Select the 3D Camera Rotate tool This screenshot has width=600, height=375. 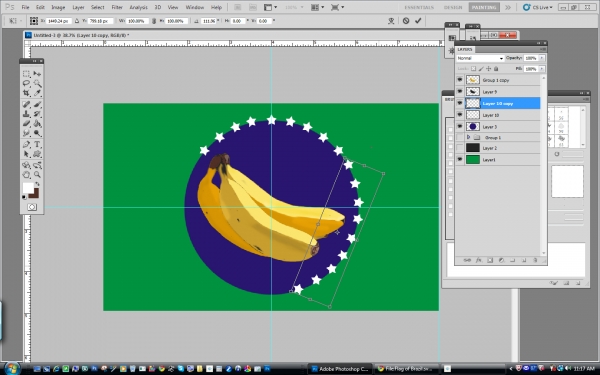coord(37,165)
